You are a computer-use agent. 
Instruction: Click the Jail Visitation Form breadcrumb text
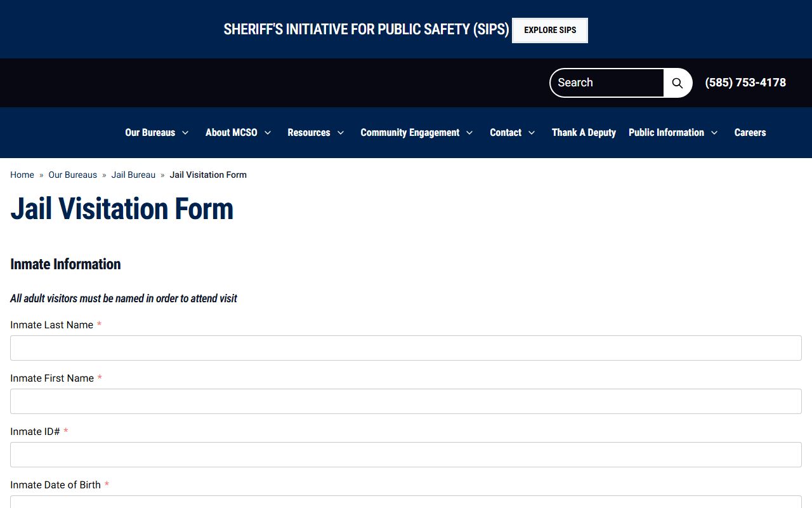(x=208, y=175)
